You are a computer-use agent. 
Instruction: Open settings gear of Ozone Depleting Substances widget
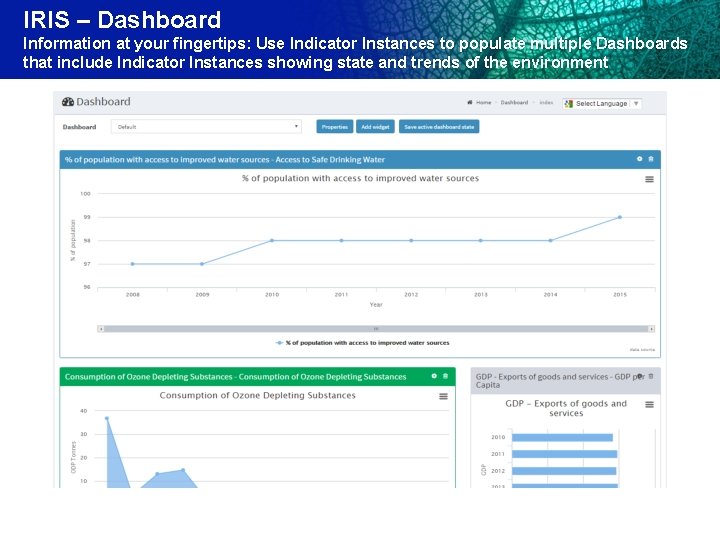pos(434,376)
